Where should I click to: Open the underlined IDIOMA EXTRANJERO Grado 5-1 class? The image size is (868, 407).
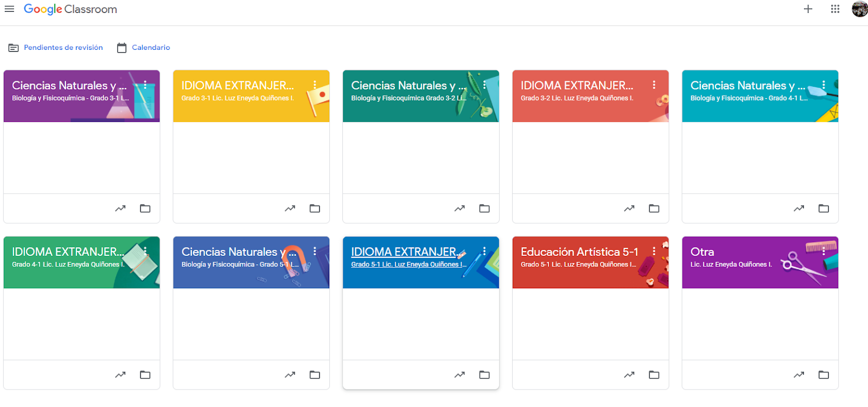coord(404,252)
